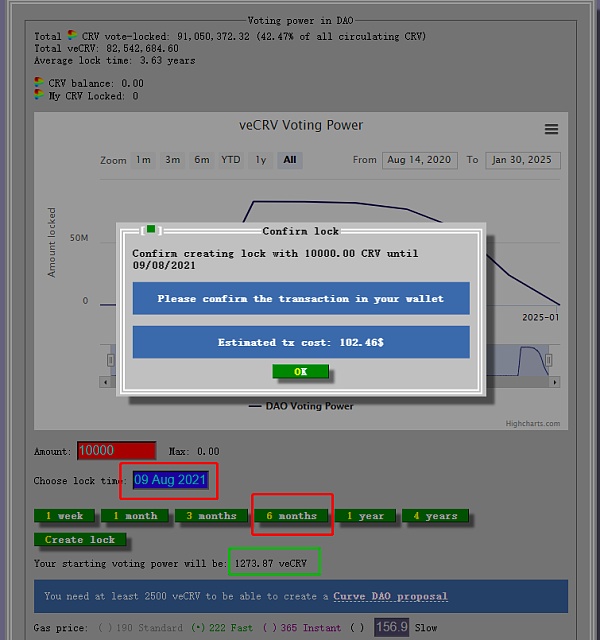
Task: Open the lock time date picker
Action: pyautogui.click(x=170, y=480)
